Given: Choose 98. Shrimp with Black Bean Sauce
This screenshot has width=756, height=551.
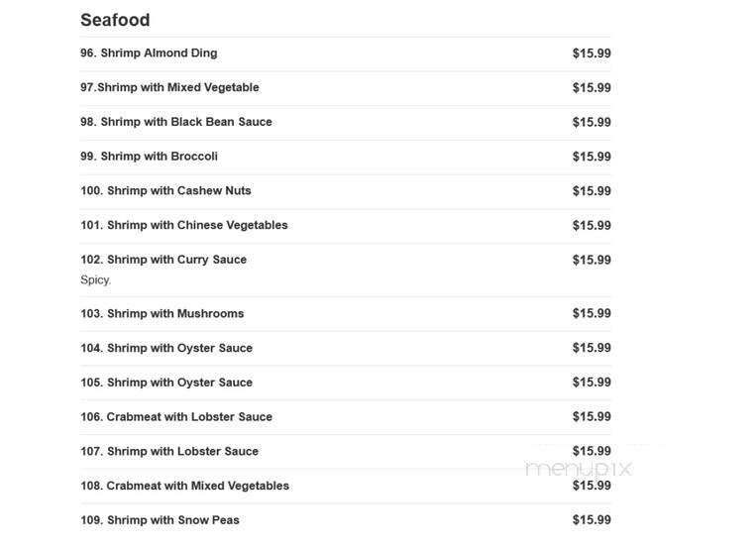Looking at the screenshot, I should [x=176, y=122].
